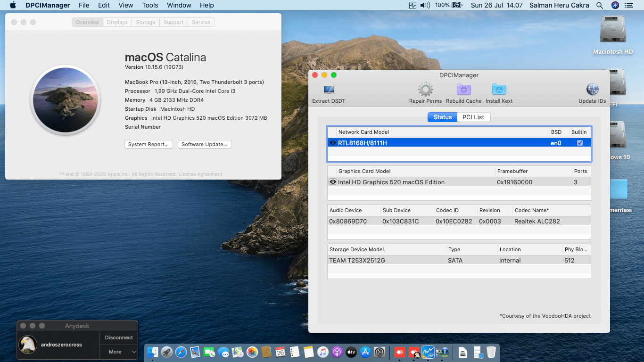
Task: Open Safari from the Dock
Action: pos(181,352)
